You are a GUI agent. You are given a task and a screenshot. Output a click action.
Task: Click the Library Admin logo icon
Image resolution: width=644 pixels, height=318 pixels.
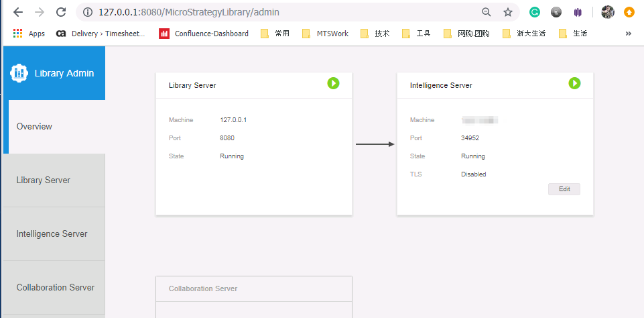(19, 73)
